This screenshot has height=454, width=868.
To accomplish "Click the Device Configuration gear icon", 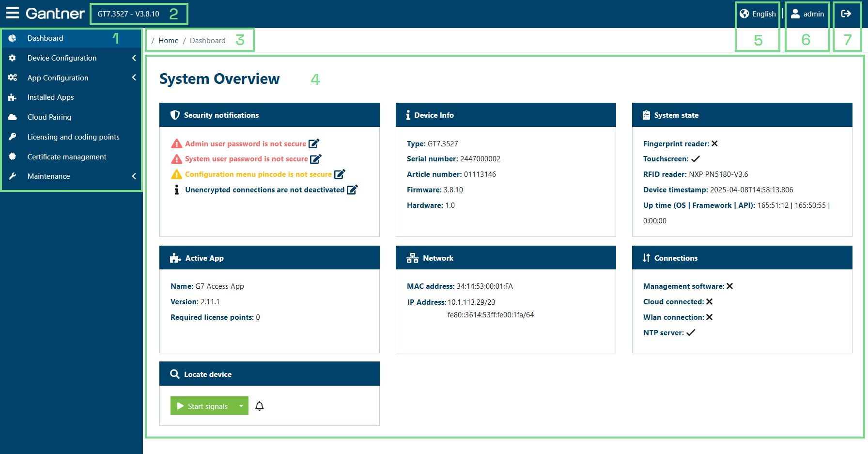I will pyautogui.click(x=13, y=58).
